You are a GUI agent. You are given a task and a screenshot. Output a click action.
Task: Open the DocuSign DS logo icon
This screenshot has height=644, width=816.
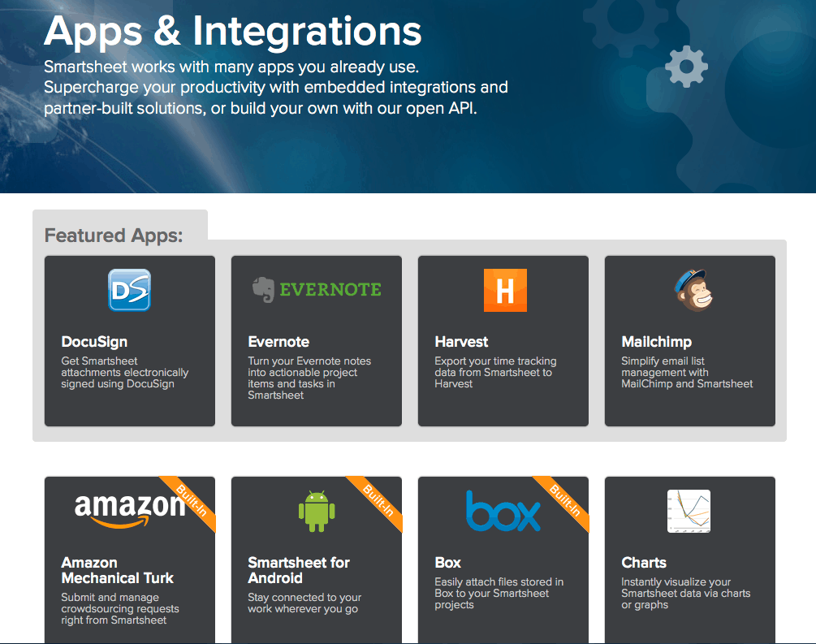pos(130,290)
